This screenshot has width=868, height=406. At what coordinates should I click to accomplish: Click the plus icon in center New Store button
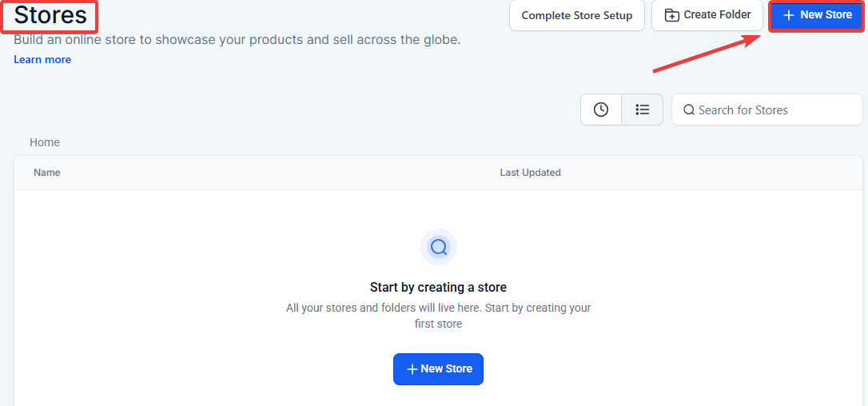pos(412,369)
